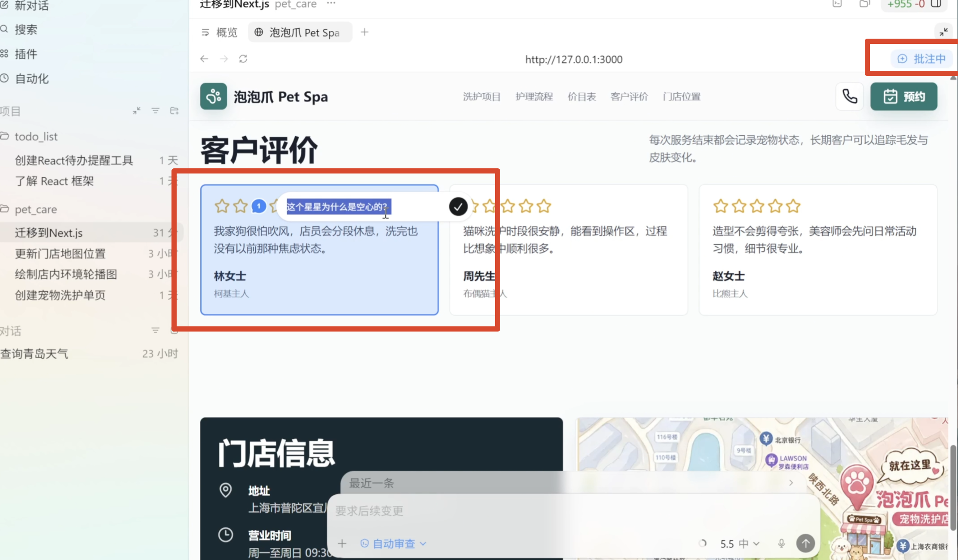Select the 泡泡爪 Pet Spa tab
This screenshot has width=958, height=560.
(300, 32)
